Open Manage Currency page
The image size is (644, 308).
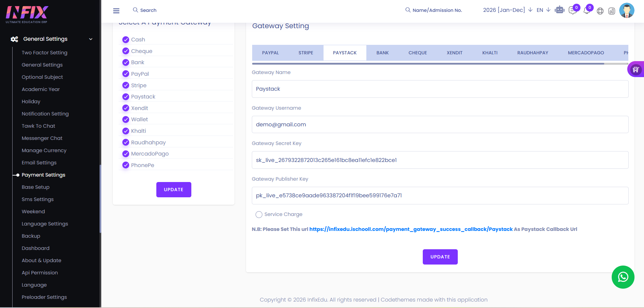tap(44, 150)
